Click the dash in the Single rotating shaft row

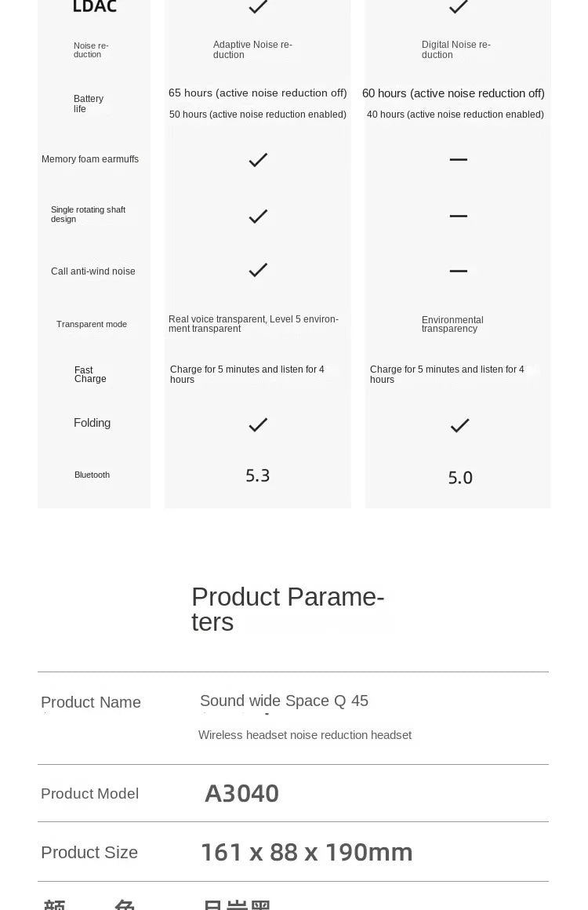(459, 216)
